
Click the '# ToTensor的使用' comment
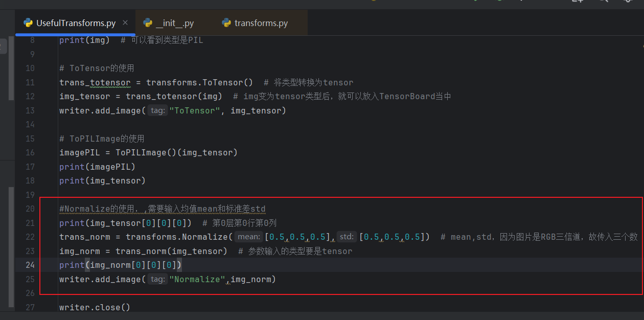[x=97, y=68]
